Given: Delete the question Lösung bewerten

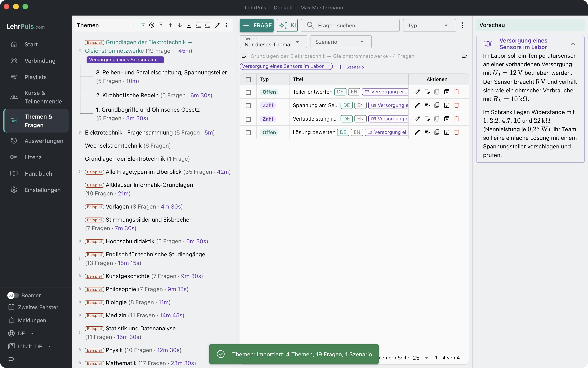Looking at the screenshot, I should click(457, 132).
